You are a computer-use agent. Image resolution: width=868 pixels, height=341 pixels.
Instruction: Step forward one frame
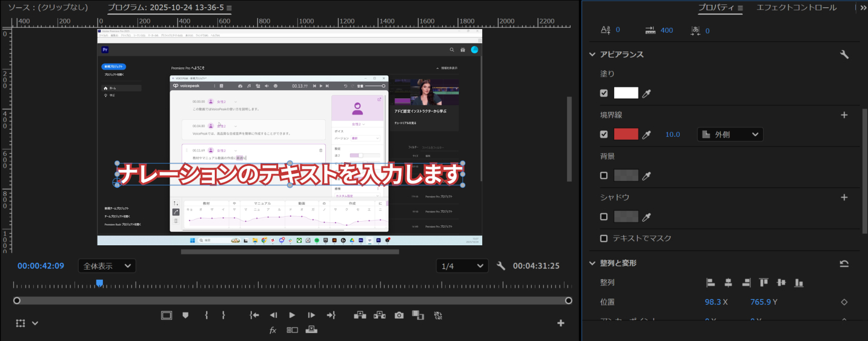point(311,315)
